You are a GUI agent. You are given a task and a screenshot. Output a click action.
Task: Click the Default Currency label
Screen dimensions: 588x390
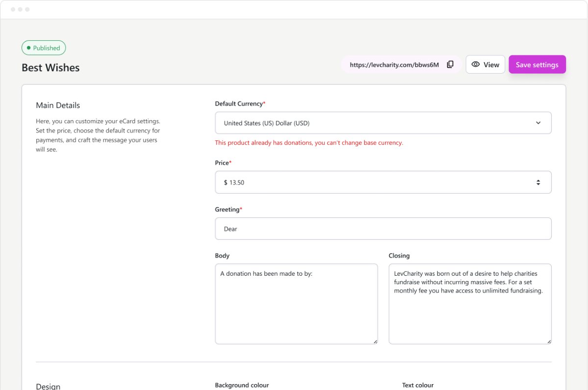239,104
